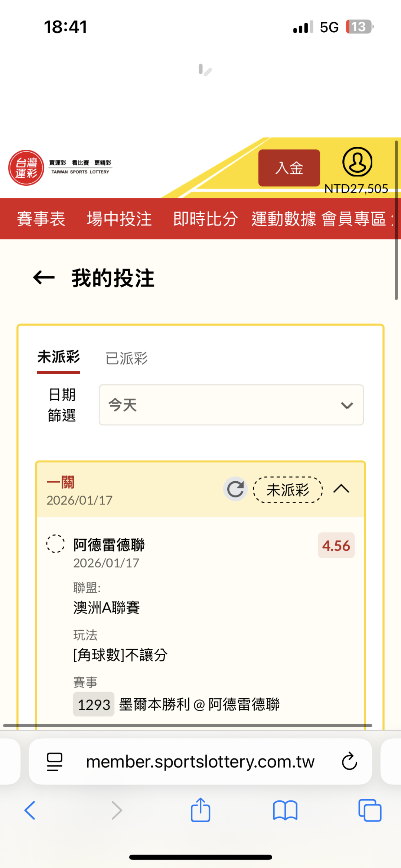The image size is (401, 868).
Task: Collapse the 一關 bet card
Action: 341,489
